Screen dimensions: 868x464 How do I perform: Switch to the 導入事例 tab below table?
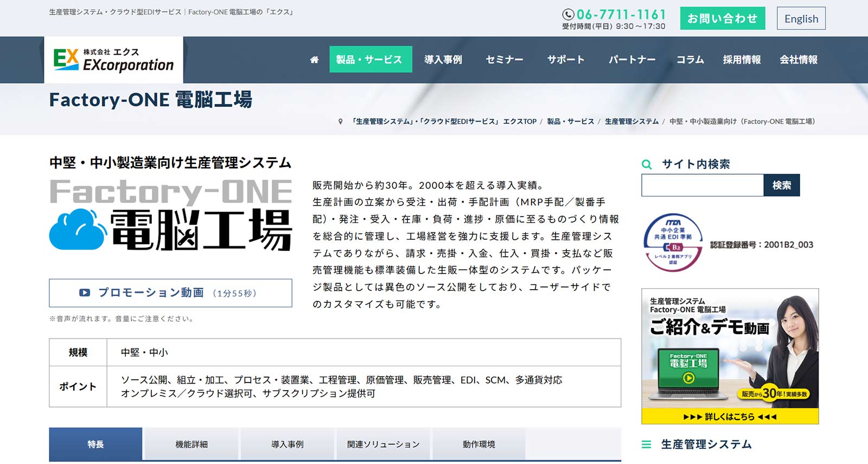tap(288, 444)
